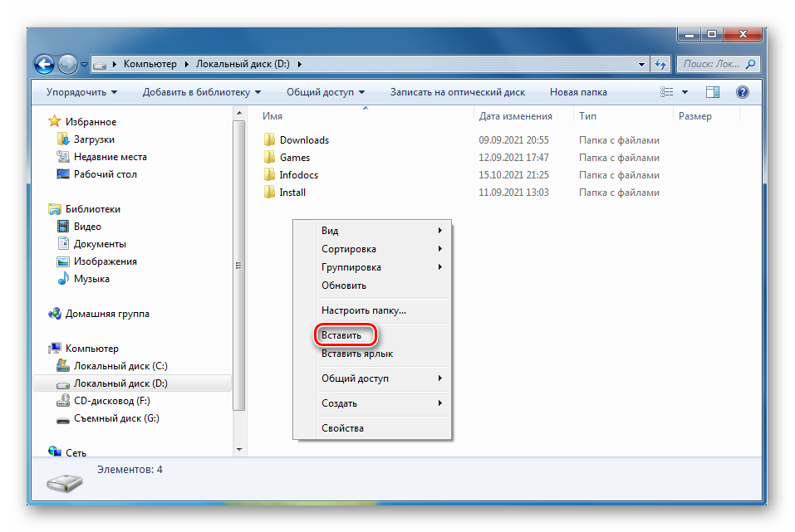Viewport: 795px width, 532px height.
Task: Choose Вставить in the context menu
Action: tap(342, 335)
